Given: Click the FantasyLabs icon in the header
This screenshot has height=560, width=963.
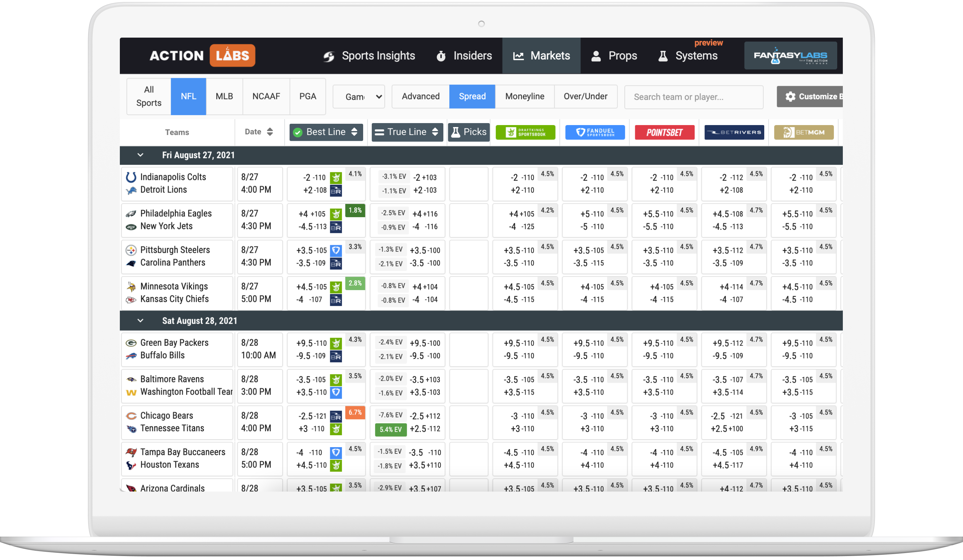Looking at the screenshot, I should (794, 55).
